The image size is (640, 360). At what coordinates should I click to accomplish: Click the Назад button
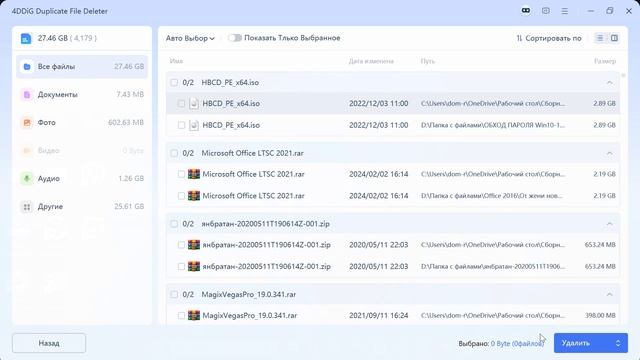[49, 343]
